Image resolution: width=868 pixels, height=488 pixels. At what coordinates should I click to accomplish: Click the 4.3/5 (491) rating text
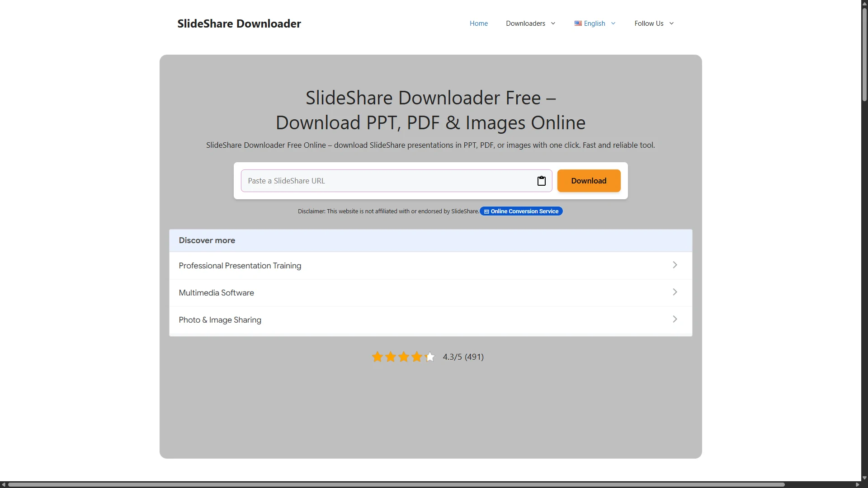point(463,357)
